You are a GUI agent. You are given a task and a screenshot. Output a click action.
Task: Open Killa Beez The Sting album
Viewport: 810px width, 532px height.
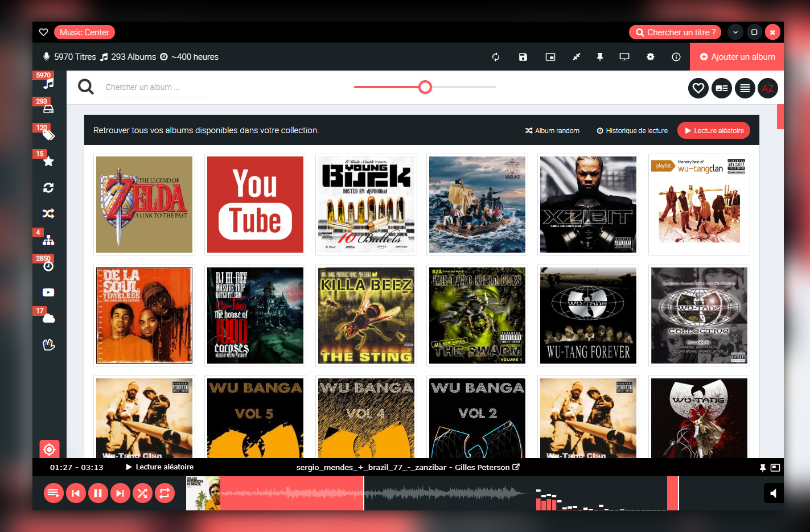(x=367, y=316)
